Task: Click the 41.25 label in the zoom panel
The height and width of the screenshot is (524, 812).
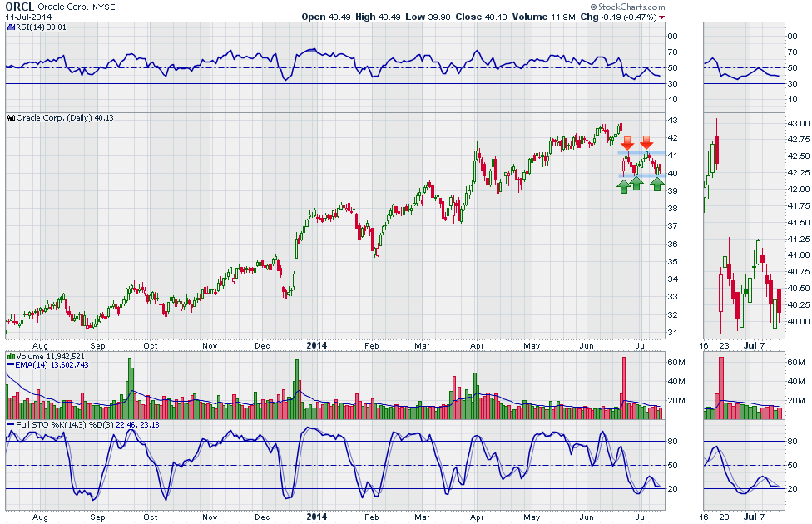Action: point(799,240)
